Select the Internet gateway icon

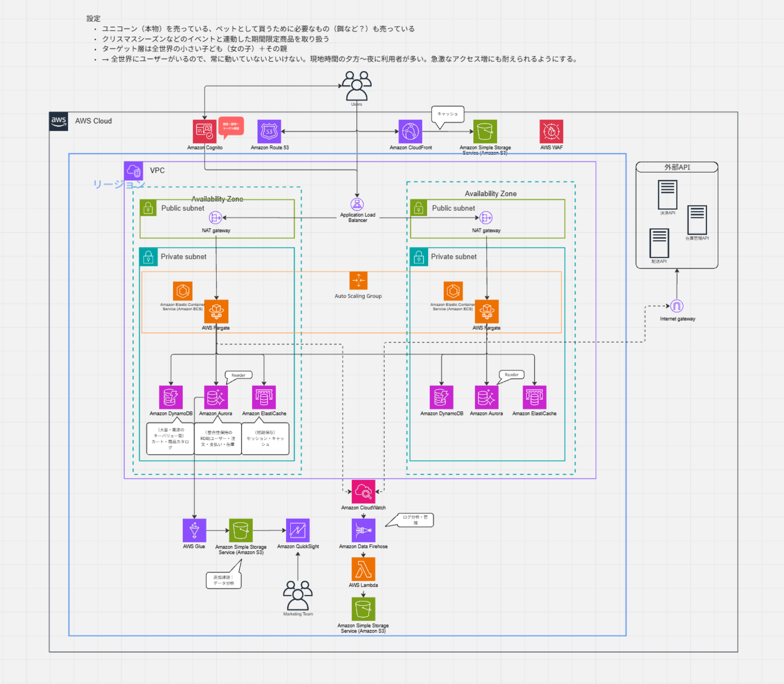677,306
